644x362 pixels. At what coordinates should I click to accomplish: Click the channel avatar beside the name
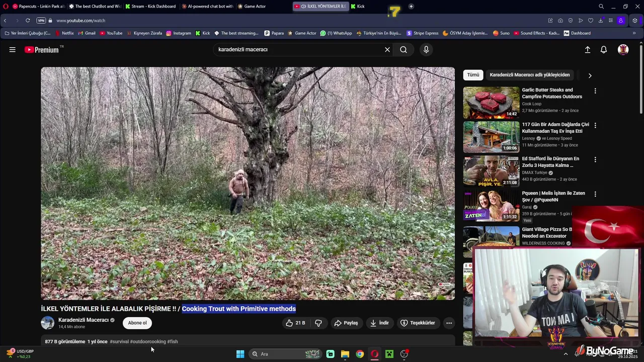pos(48,323)
